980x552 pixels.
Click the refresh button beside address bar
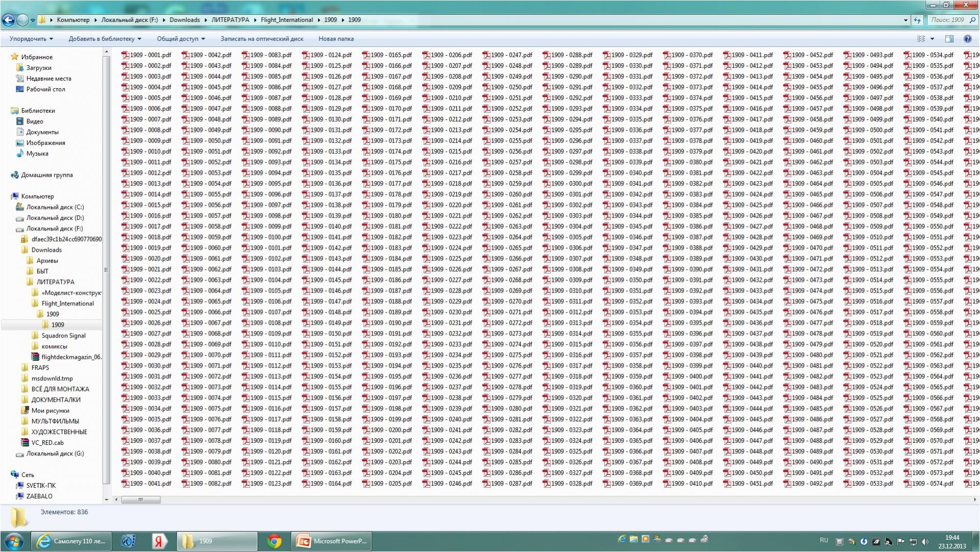click(x=917, y=20)
